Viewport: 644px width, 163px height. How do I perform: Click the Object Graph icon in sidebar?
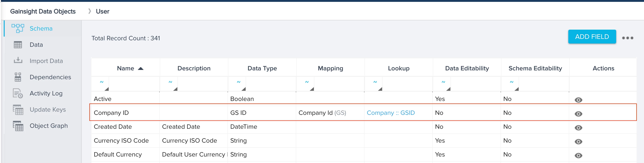[18, 126]
